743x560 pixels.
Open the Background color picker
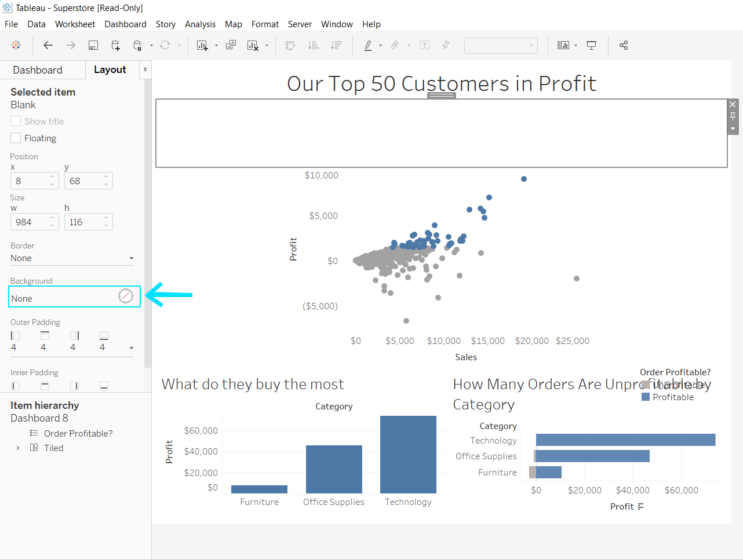pyautogui.click(x=126, y=295)
